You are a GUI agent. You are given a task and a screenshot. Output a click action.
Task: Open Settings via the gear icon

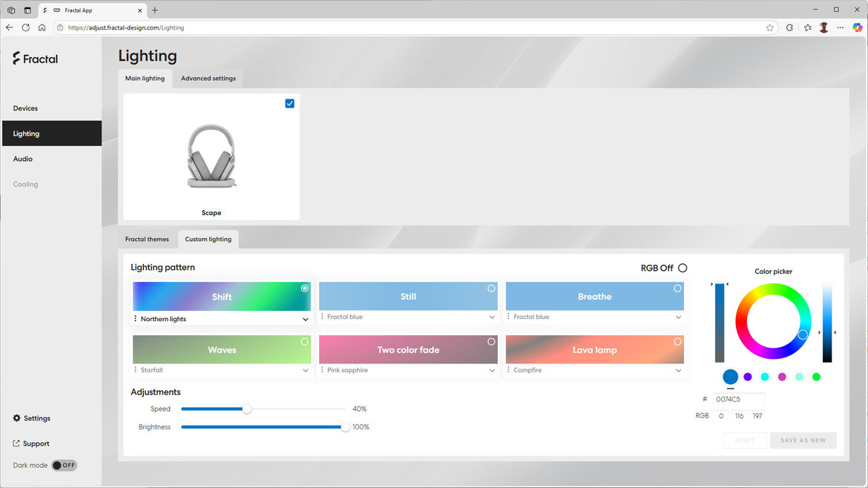coord(16,418)
